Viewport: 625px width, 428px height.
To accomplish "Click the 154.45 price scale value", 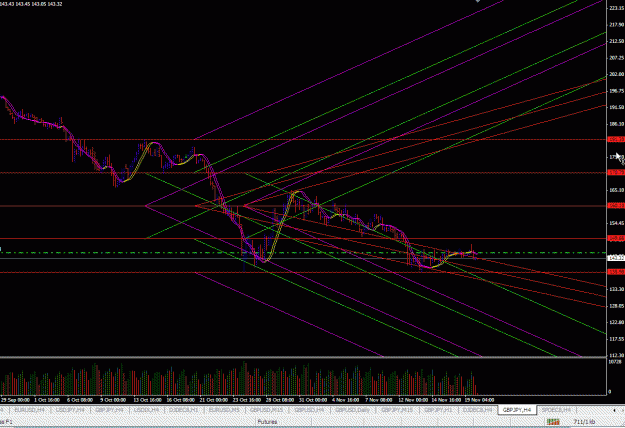I will tap(616, 223).
